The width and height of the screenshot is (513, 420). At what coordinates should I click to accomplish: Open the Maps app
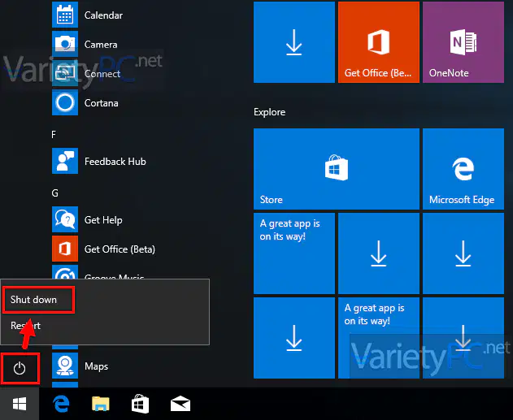[96, 366]
